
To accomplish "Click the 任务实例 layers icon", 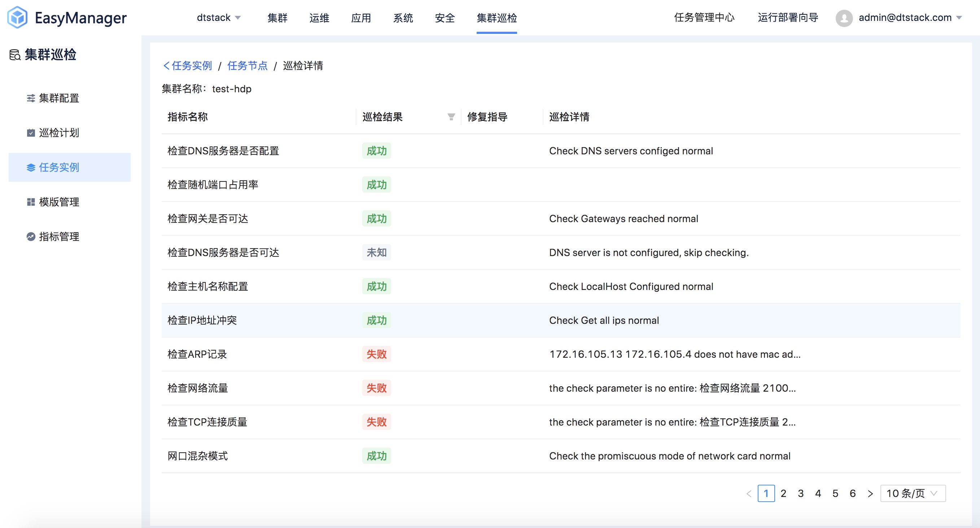I will (31, 168).
